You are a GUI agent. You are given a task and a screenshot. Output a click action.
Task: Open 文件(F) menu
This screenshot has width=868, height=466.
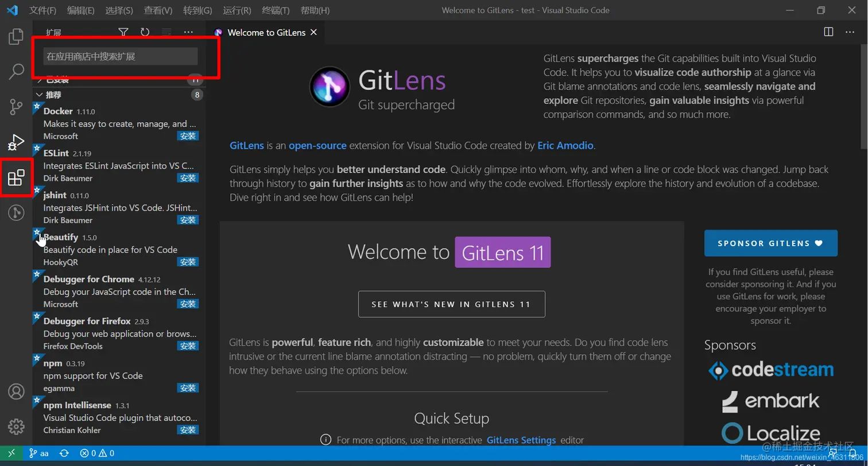pos(43,10)
